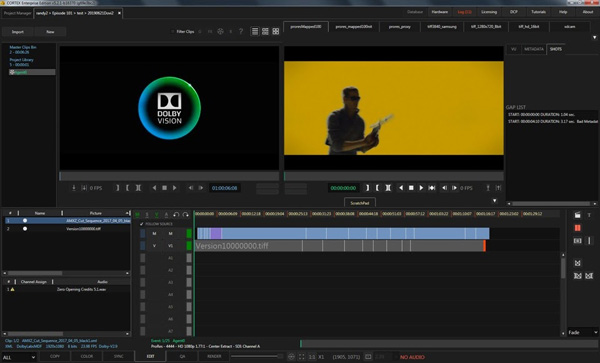
Task: Switch to list view icon
Action: tap(255, 31)
